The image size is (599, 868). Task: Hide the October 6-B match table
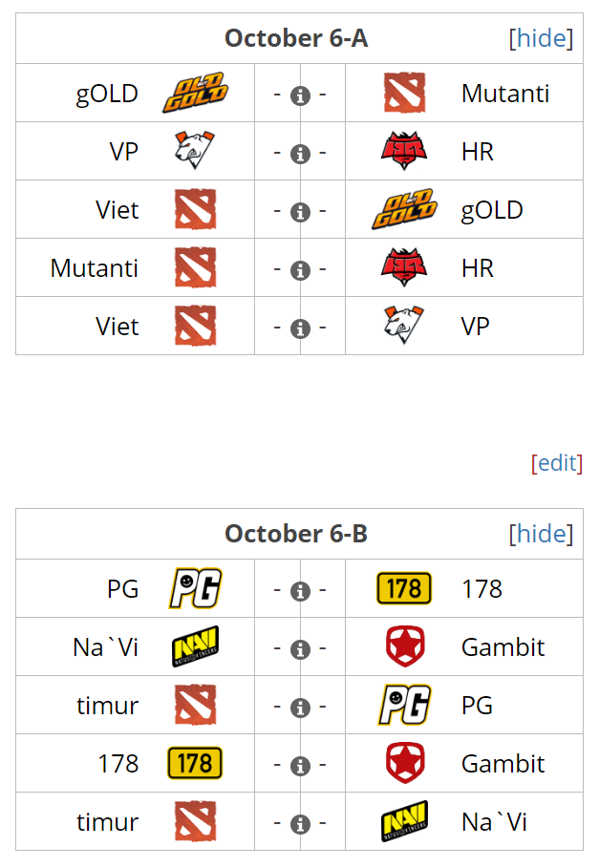click(x=542, y=534)
